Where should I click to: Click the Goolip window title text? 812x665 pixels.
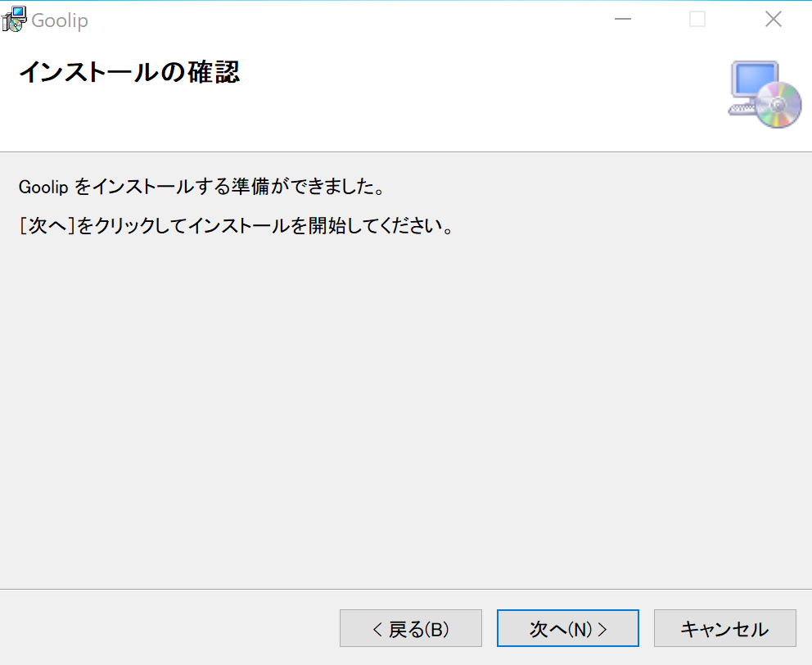point(60,20)
